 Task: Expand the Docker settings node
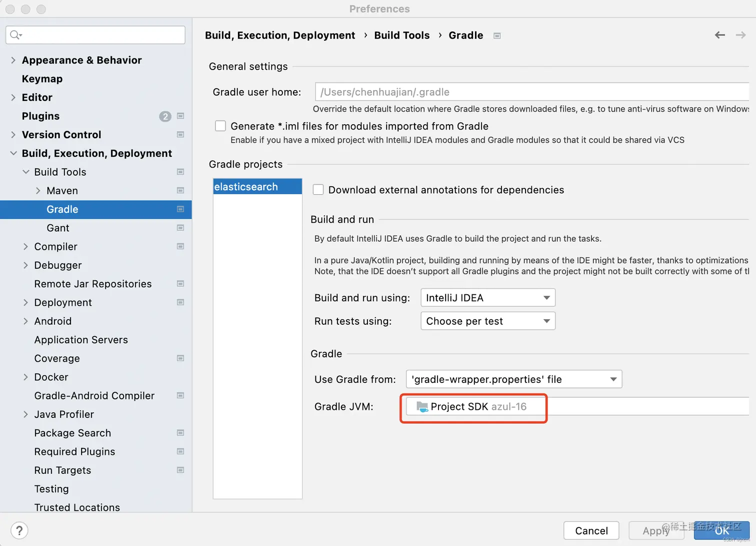coord(25,377)
